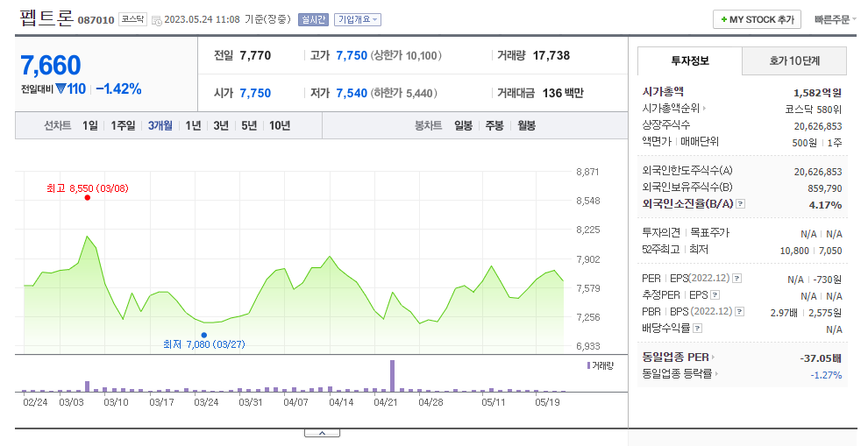The width and height of the screenshot is (868, 446).
Task: Open the help icon beside PER EPS(2022.12)
Action: [x=737, y=279]
